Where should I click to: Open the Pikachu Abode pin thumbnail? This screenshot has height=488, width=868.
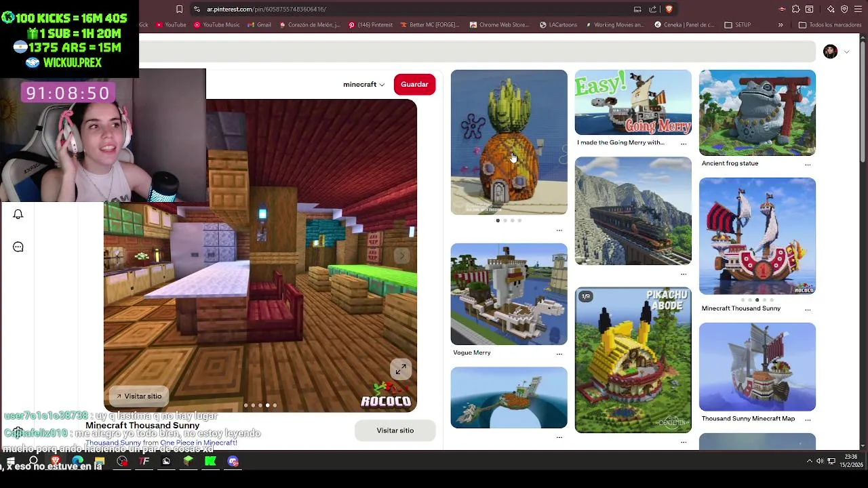(x=633, y=360)
